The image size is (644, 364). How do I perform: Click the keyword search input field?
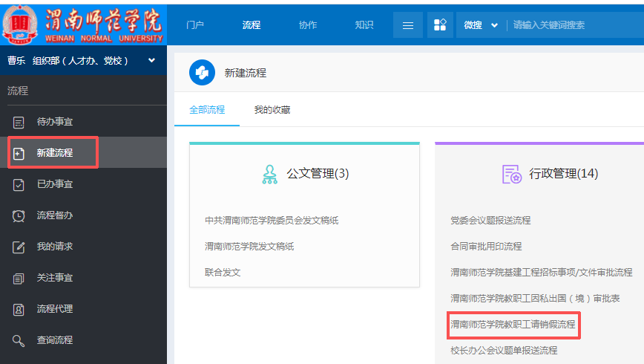click(571, 25)
